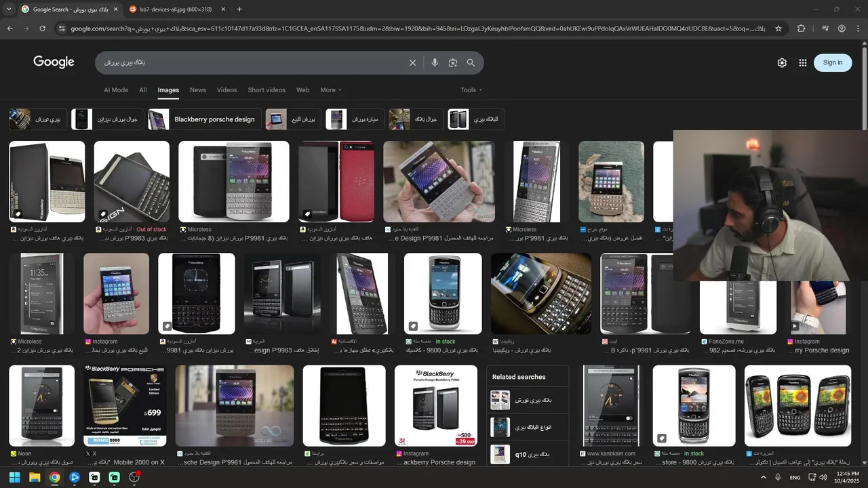Open Search by image camera icon
868x488 pixels.
click(x=452, y=63)
